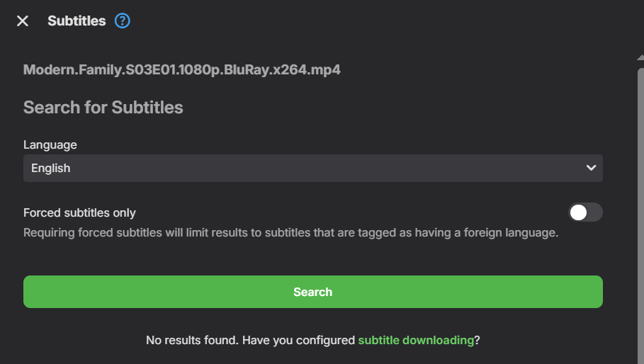Click the scroll-up arrow above the scrollbar
Screen dimensions: 644x364
pyautogui.click(x=640, y=55)
